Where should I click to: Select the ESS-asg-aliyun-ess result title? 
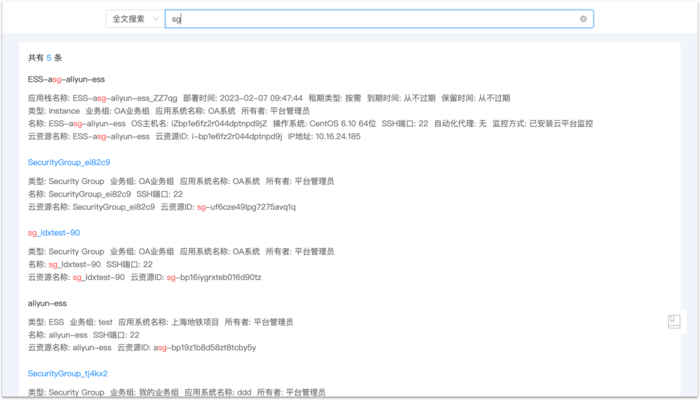tap(67, 78)
